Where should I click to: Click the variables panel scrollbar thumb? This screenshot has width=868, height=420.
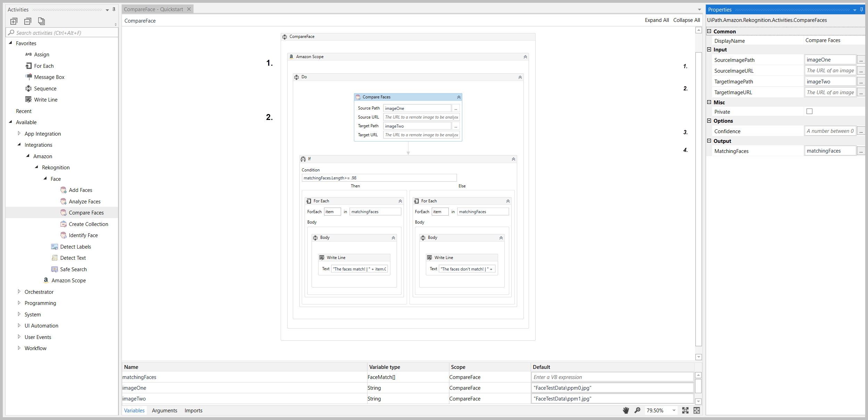tap(698, 386)
